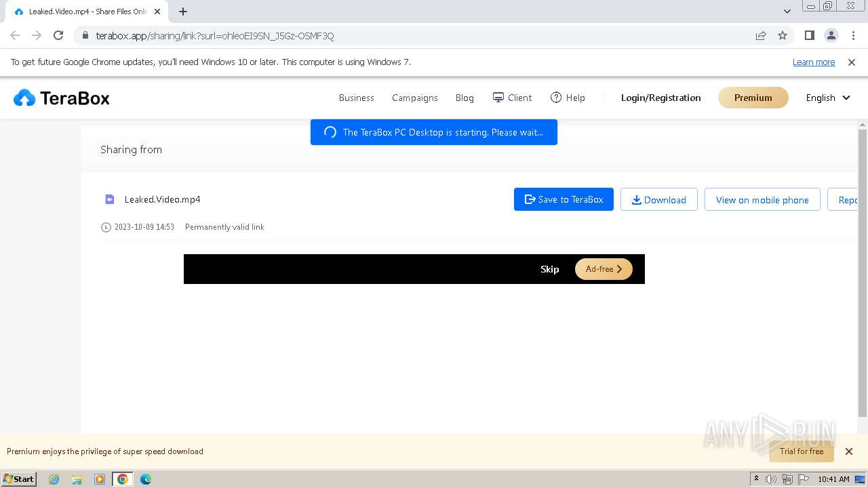
Task: Click Login/Registration
Action: pos(661,98)
